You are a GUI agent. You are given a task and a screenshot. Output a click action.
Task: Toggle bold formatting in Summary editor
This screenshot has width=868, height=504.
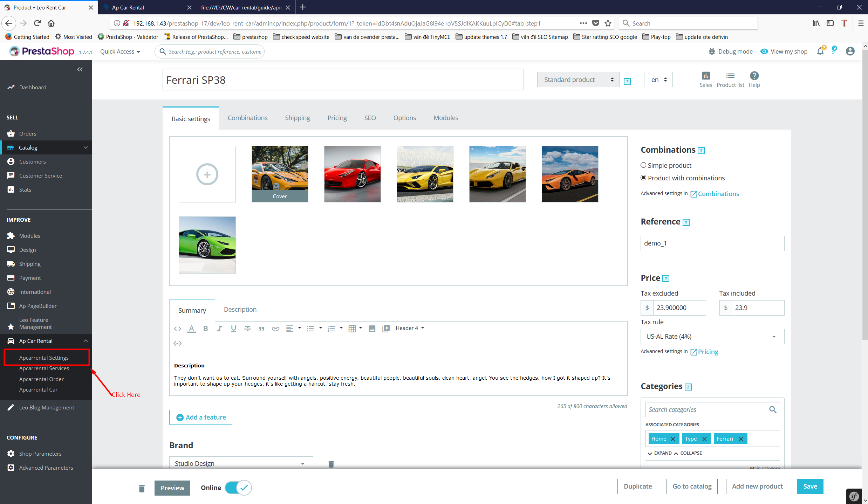click(205, 329)
